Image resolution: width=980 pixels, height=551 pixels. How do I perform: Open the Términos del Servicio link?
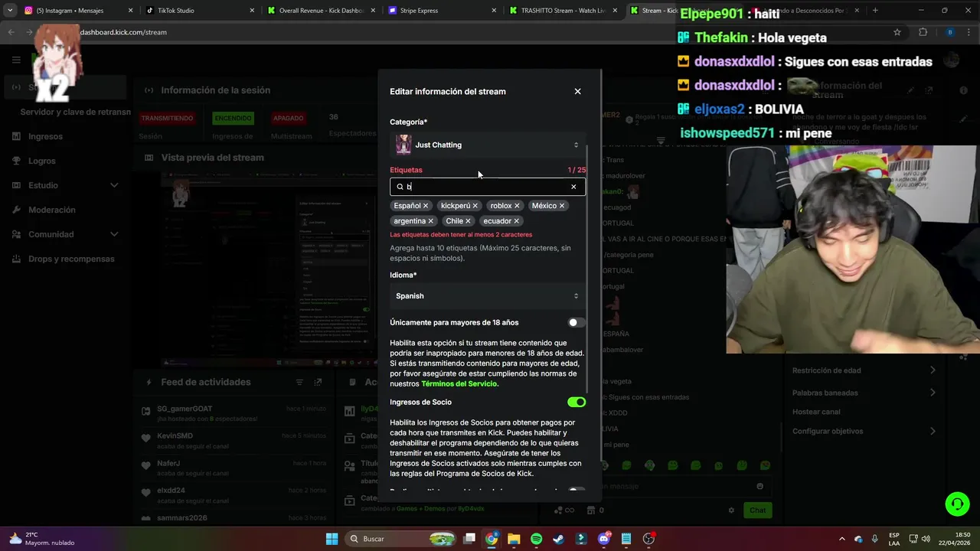459,383
